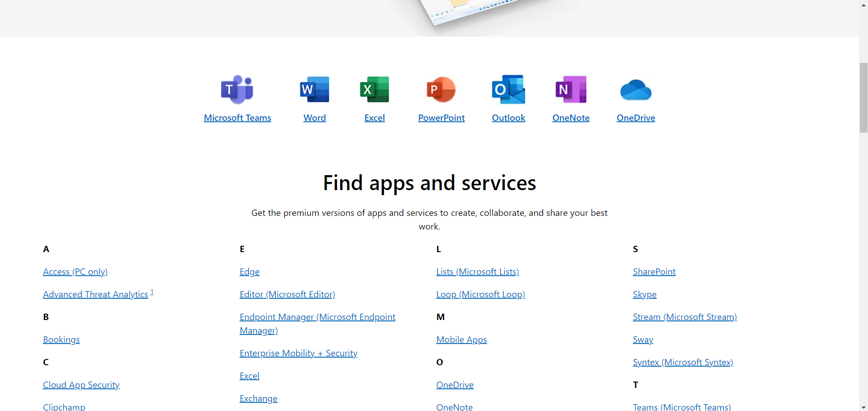Open the SharePoint link

click(654, 272)
